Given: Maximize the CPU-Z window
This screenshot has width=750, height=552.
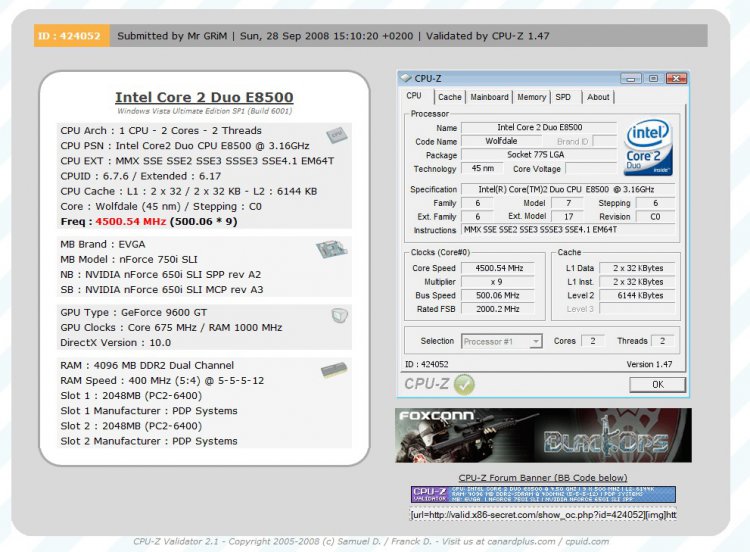Looking at the screenshot, I should pos(653,78).
